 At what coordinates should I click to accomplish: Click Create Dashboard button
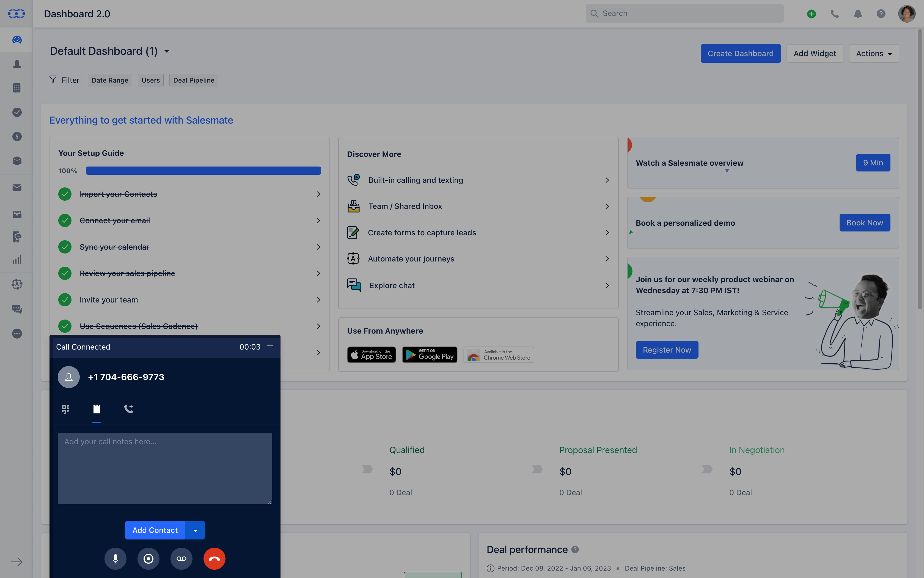click(x=740, y=53)
